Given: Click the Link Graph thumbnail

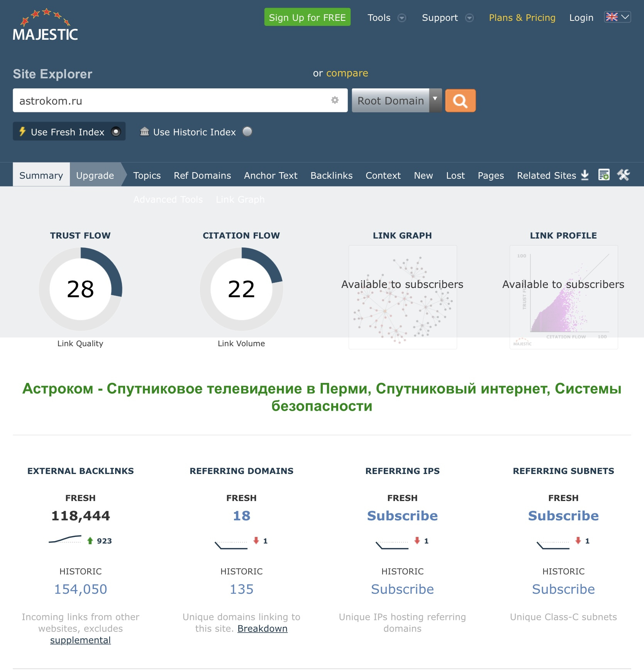Looking at the screenshot, I should 403,297.
